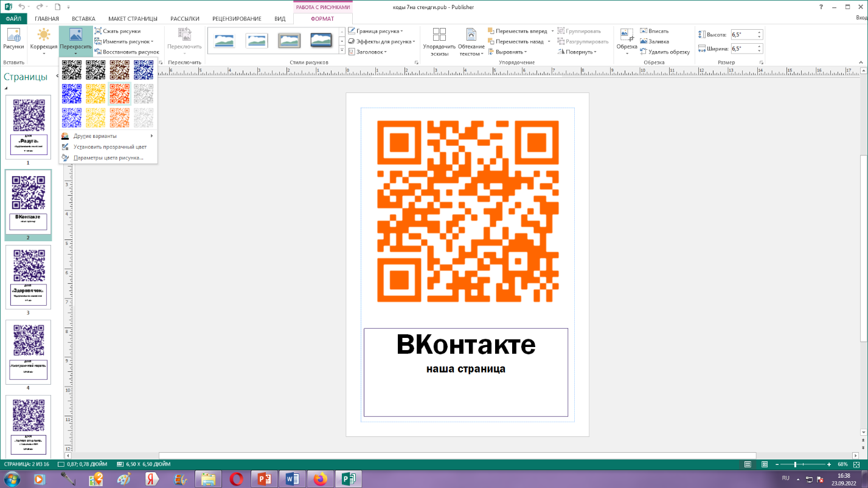
Task: Click Восстановить рисунок reset picture icon
Action: tap(98, 52)
